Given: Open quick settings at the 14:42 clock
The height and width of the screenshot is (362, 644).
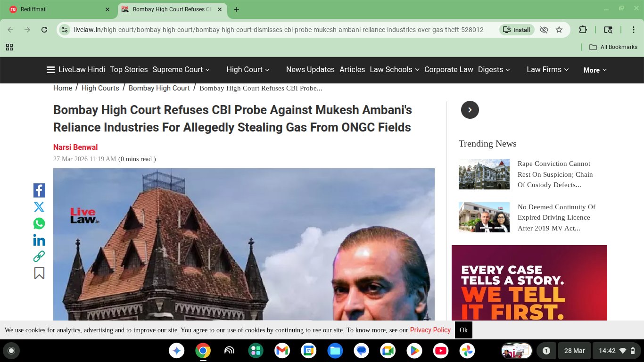Looking at the screenshot, I should click(x=616, y=351).
